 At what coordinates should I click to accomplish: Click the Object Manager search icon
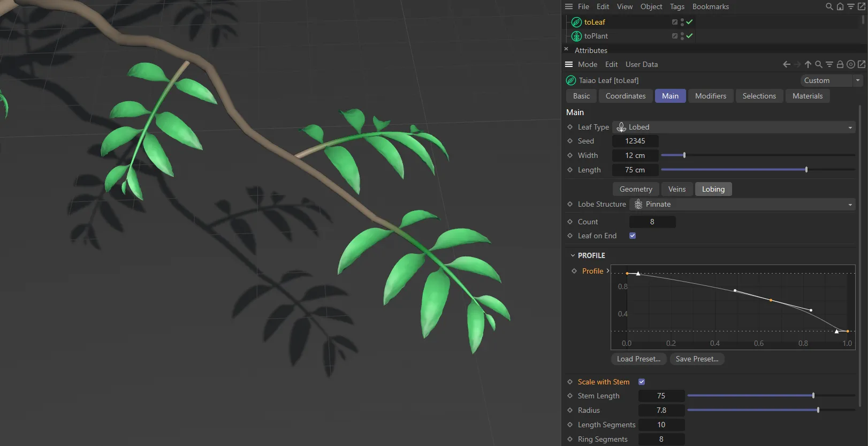pyautogui.click(x=829, y=6)
